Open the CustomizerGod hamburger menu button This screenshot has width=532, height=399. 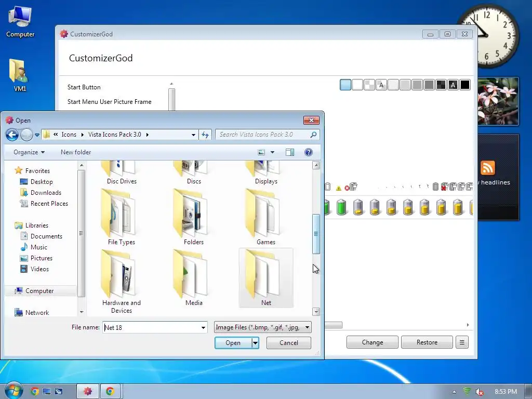pyautogui.click(x=462, y=342)
